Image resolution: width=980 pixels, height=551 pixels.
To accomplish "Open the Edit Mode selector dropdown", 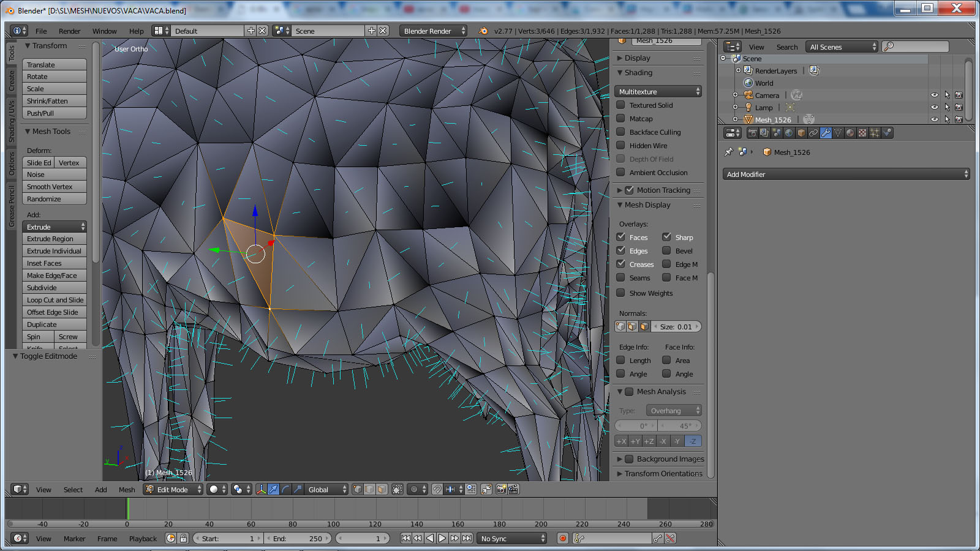I will [173, 489].
